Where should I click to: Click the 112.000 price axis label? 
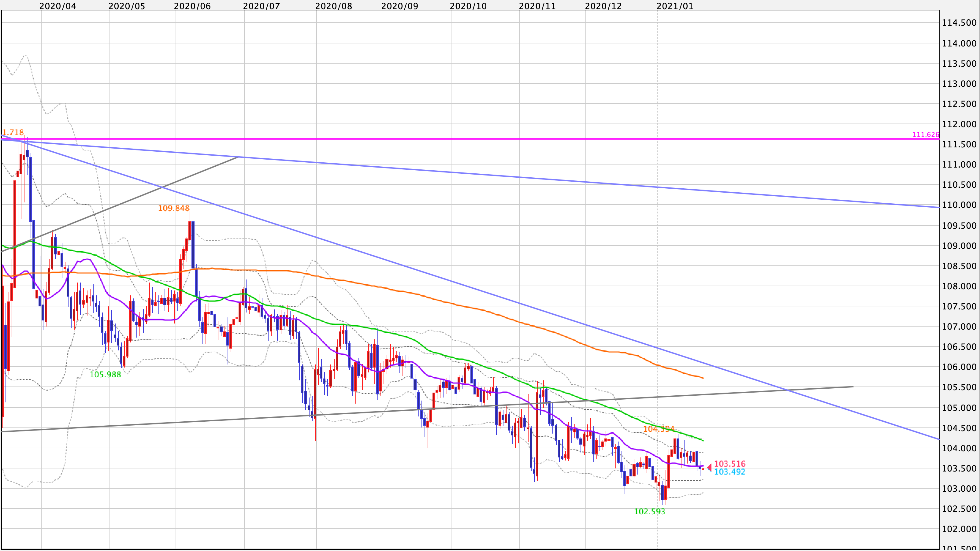pos(959,124)
